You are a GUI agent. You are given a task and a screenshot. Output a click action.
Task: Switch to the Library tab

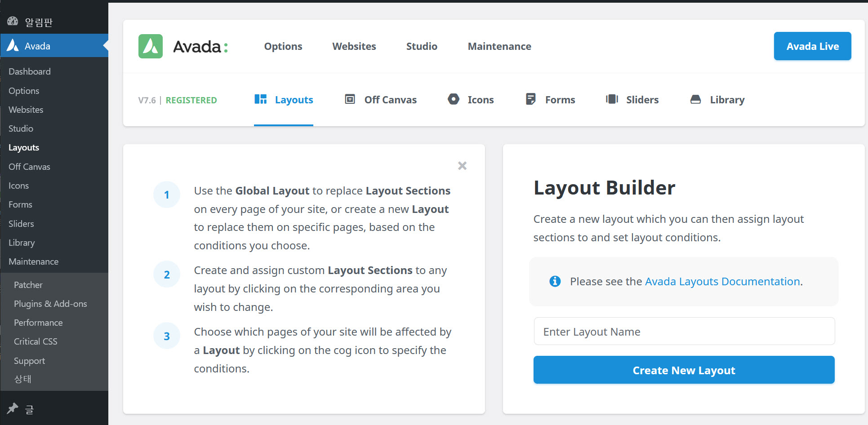click(717, 100)
